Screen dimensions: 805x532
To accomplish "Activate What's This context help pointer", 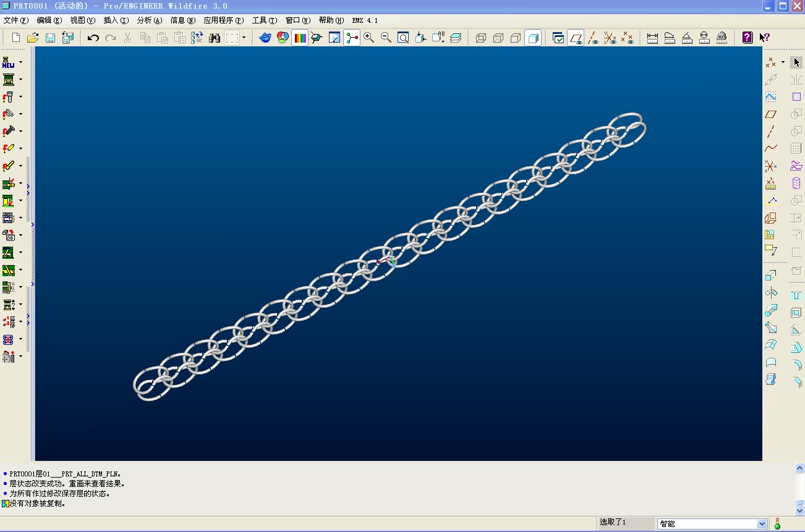I will (x=765, y=38).
